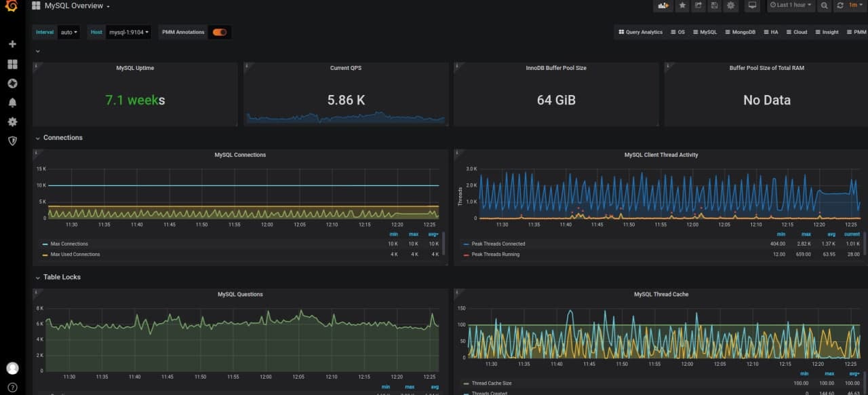The width and height of the screenshot is (868, 395).
Task: Open the Query Analytics link
Action: 640,32
